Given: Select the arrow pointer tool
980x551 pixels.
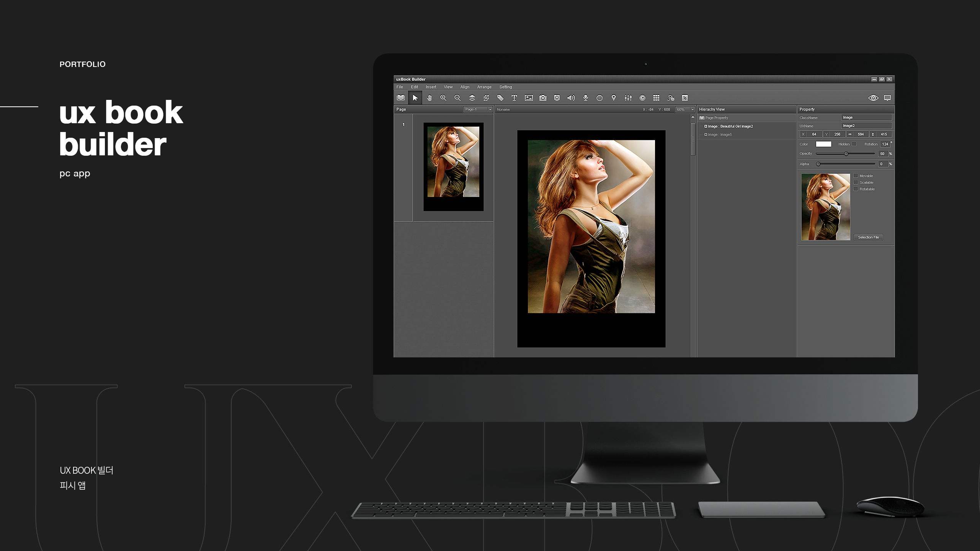Looking at the screenshot, I should [415, 98].
